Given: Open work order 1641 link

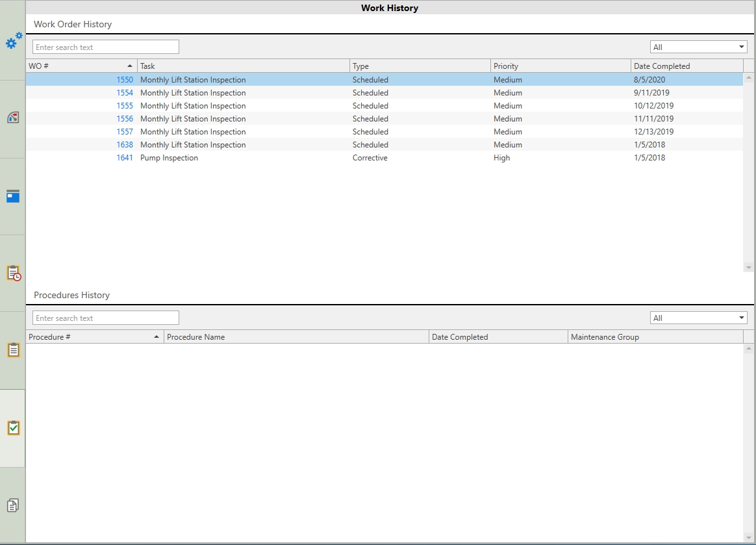Looking at the screenshot, I should (125, 158).
